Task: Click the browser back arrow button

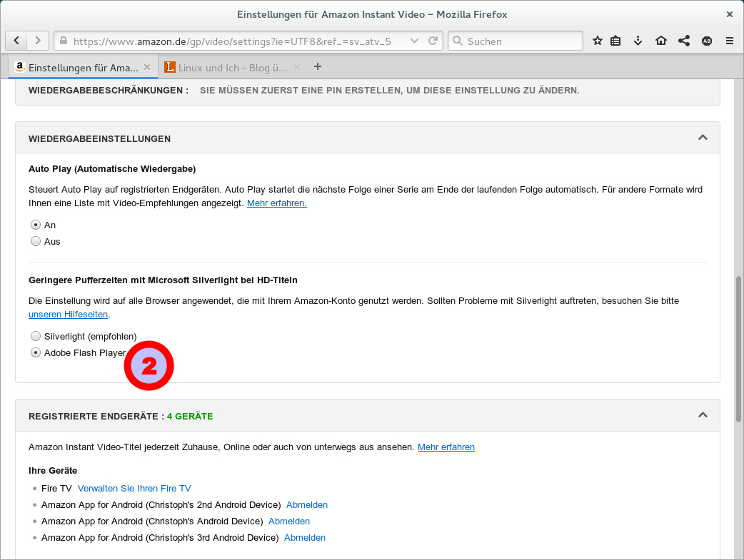Action: coord(17,41)
